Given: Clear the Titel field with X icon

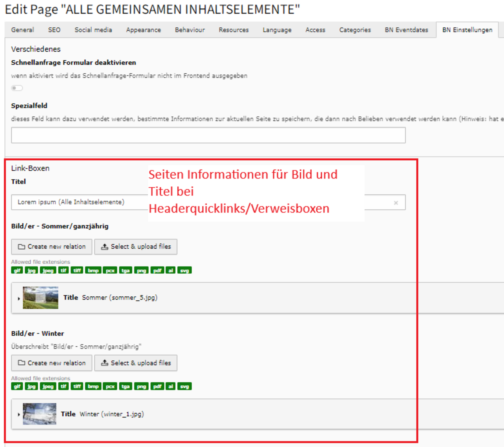Looking at the screenshot, I should (396, 203).
